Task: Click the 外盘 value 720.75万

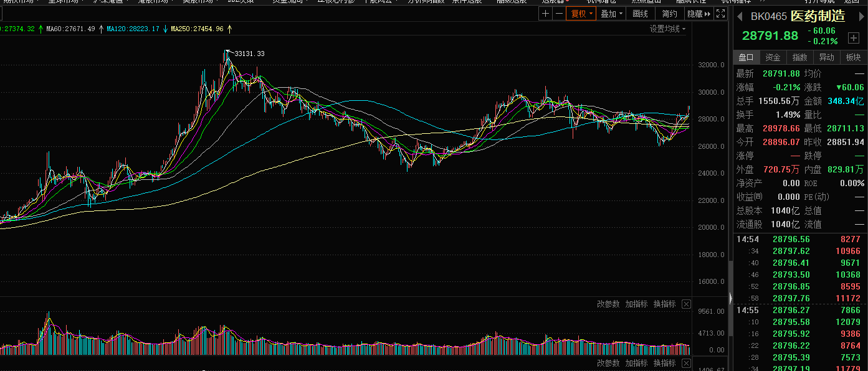Action: tap(781, 169)
